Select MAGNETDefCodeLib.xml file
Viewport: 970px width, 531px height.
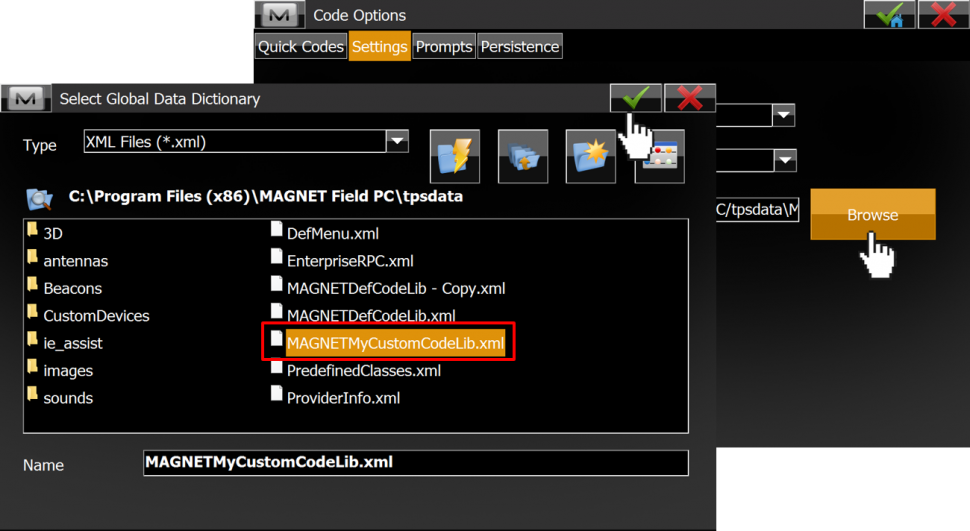[370, 316]
